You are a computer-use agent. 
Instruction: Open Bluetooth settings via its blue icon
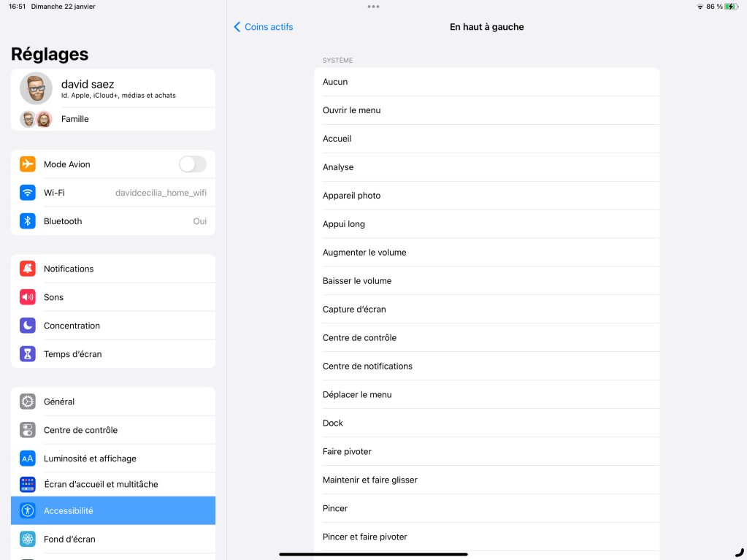click(x=28, y=221)
